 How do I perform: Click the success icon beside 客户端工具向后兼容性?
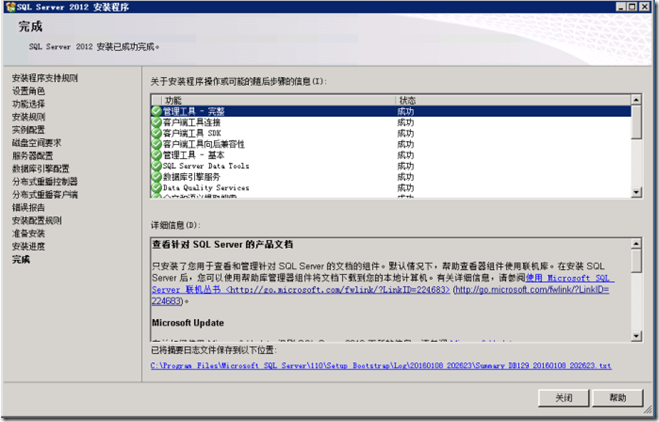(157, 144)
